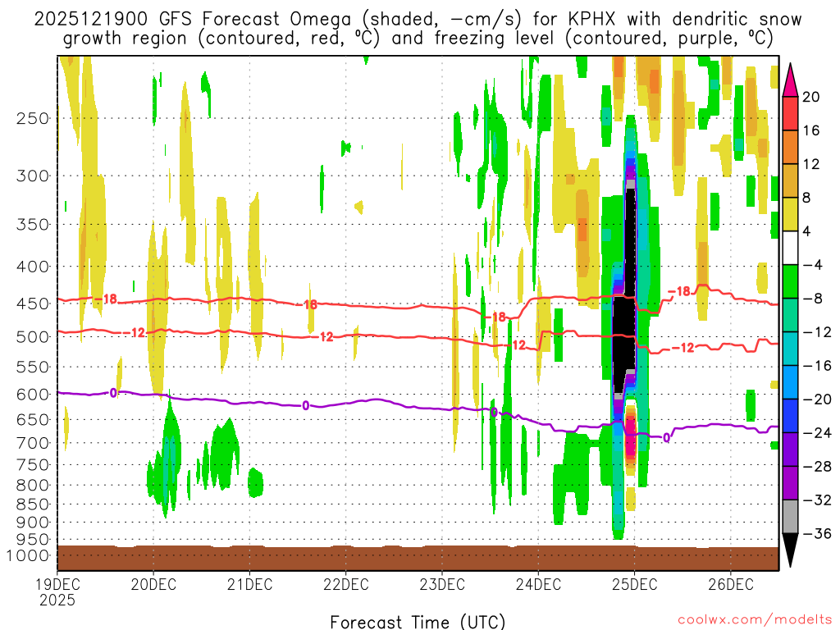Click the 500 pressure level label
This screenshot has height=630, width=840.
coord(33,337)
